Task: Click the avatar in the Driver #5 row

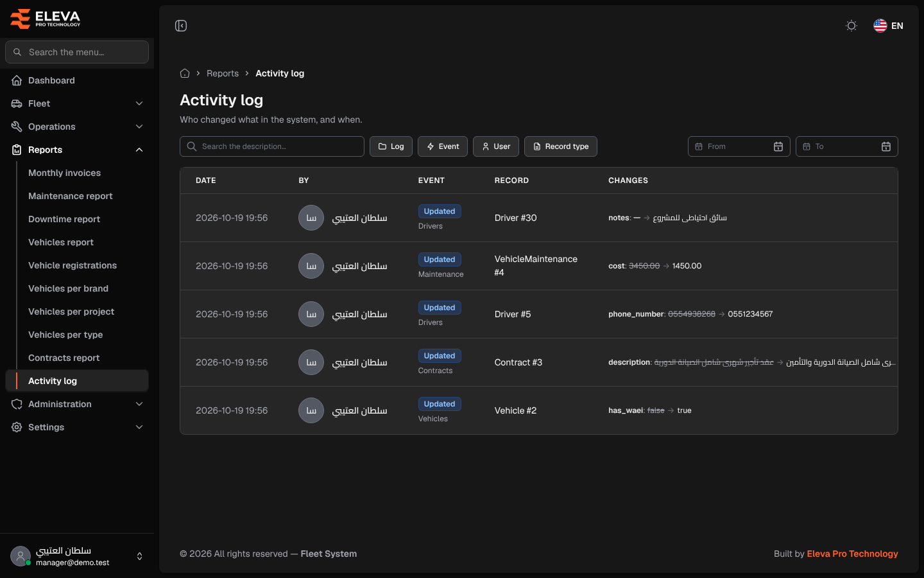Action: [x=311, y=314]
